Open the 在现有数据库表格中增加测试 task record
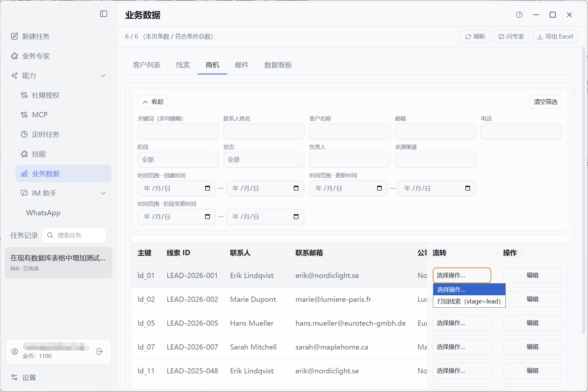Screen dimensions: 588x392 (x=59, y=263)
